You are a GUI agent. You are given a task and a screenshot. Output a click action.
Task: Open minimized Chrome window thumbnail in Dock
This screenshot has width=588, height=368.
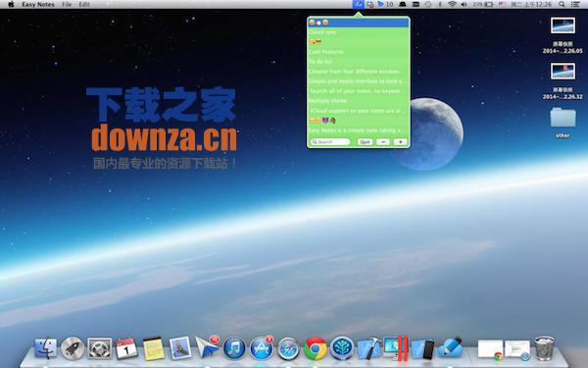[x=491, y=349]
